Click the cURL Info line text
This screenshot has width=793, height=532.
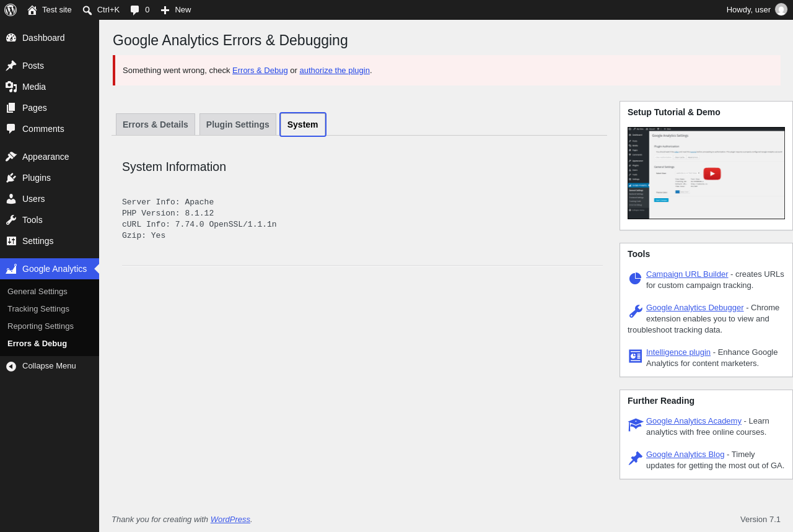[199, 224]
